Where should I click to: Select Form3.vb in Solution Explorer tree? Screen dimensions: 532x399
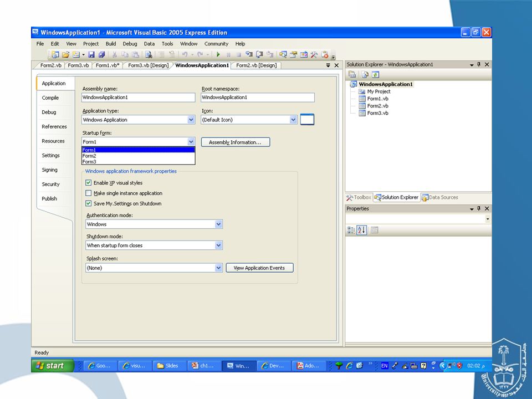[377, 113]
